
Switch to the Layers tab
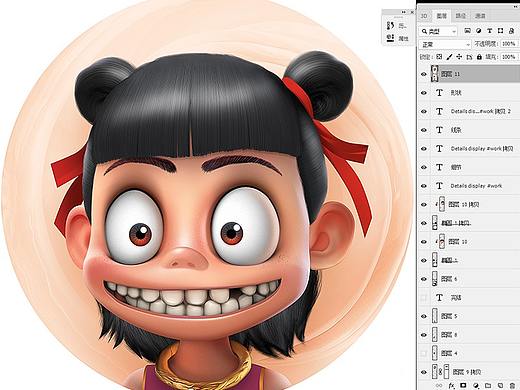(442, 16)
